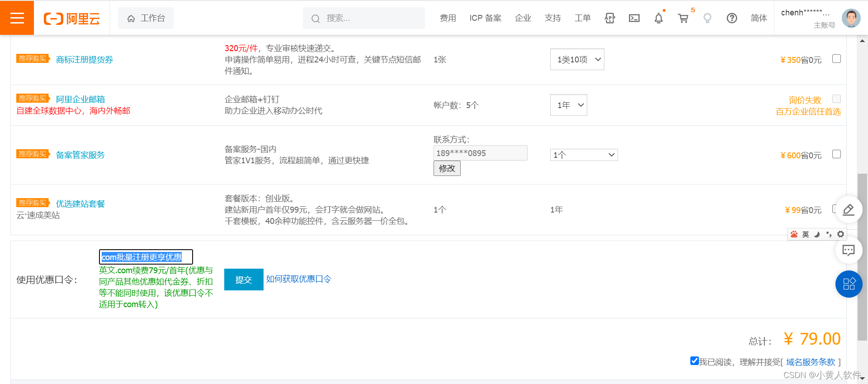Focus the top search box
The image size is (868, 384).
(364, 18)
